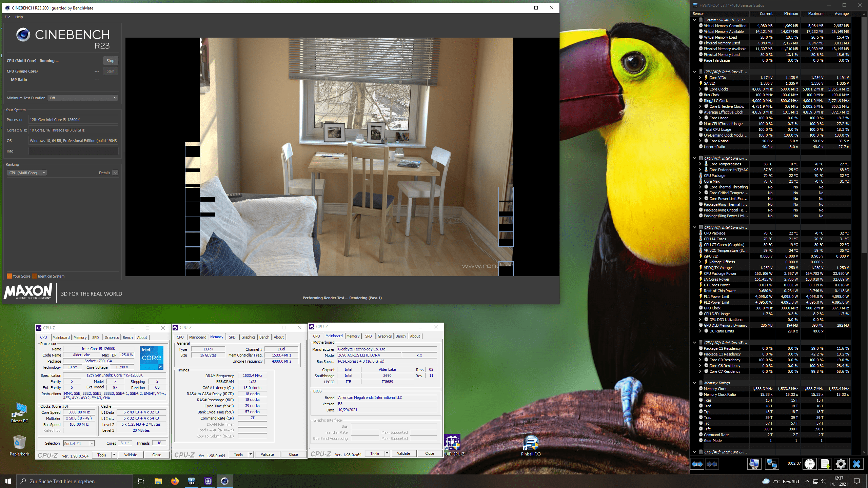Image resolution: width=868 pixels, height=488 pixels.
Task: Open Dieser PC desktop icon
Action: 20,412
